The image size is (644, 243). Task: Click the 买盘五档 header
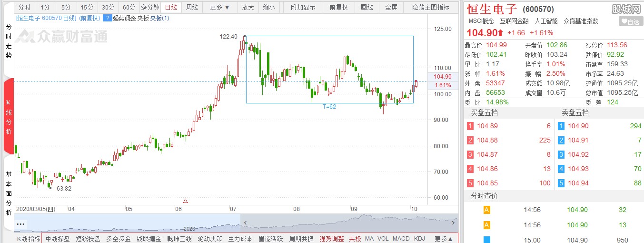point(485,113)
